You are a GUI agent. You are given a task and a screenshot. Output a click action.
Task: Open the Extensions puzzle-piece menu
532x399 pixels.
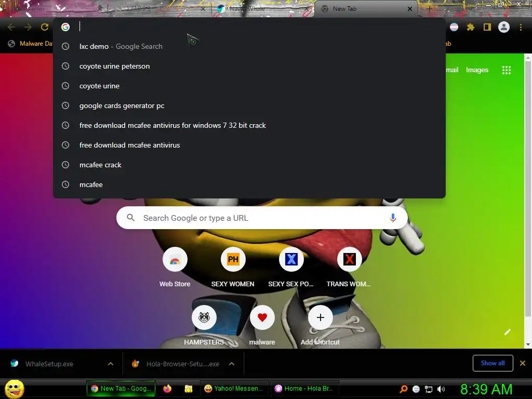[x=470, y=27]
